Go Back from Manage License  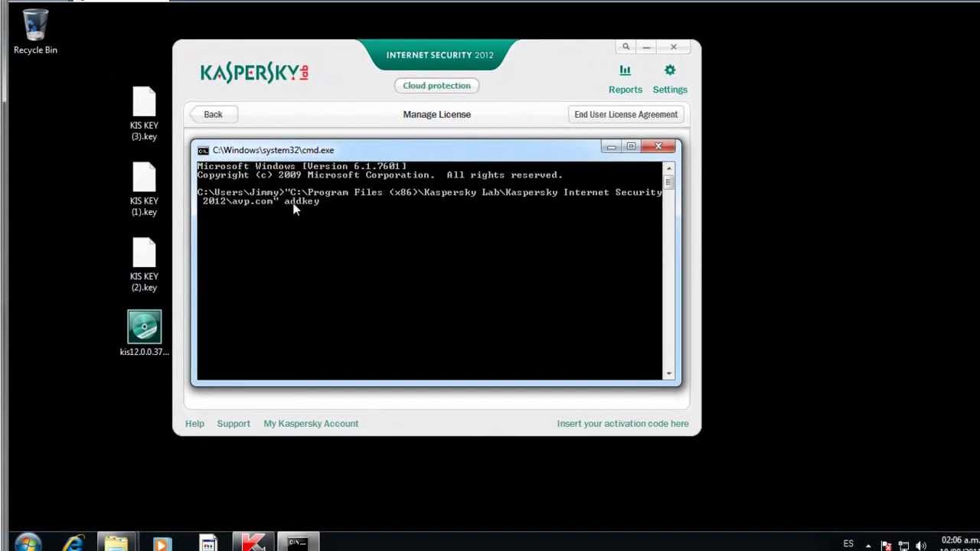click(x=213, y=114)
